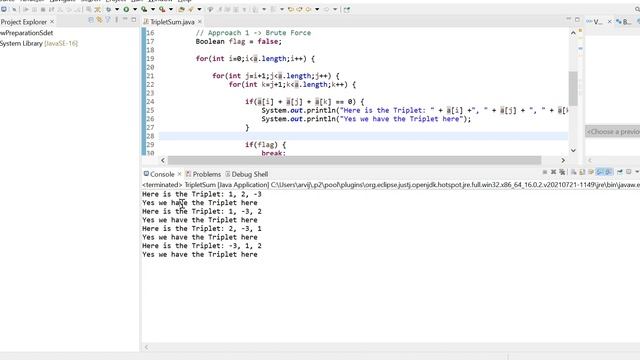Click the Open Type toolbar icon

tap(181, 9)
